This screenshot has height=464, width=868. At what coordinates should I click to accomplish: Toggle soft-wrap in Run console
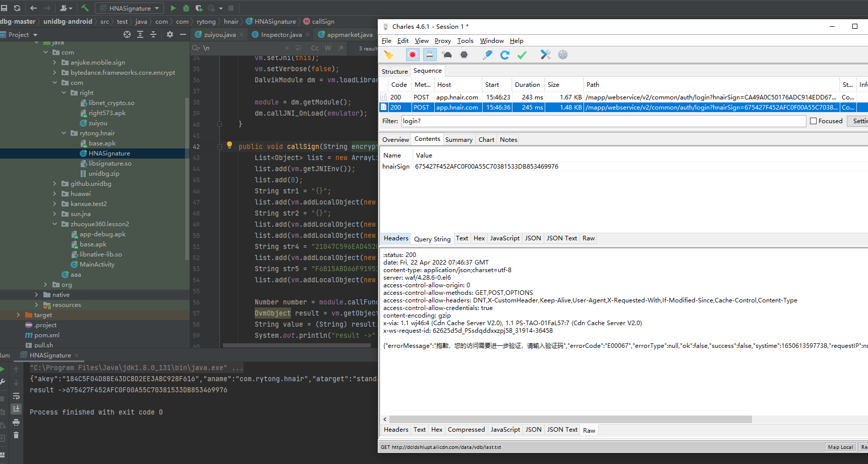click(x=16, y=396)
